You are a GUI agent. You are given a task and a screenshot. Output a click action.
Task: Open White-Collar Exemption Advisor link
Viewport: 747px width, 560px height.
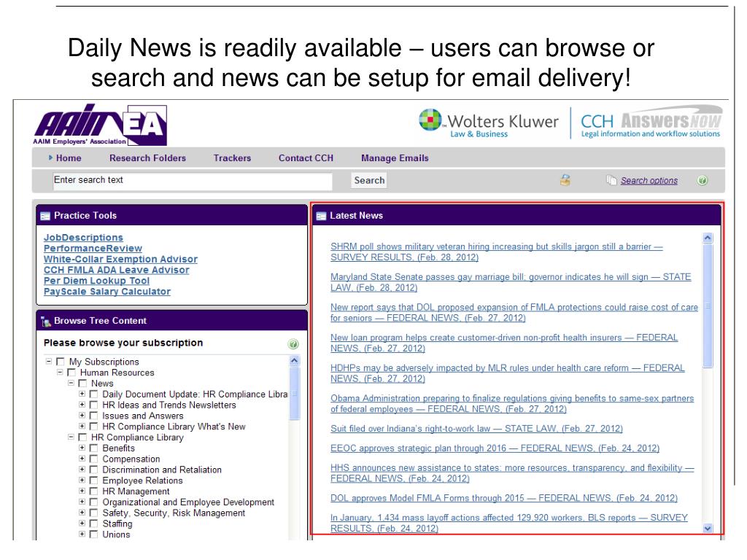120,259
